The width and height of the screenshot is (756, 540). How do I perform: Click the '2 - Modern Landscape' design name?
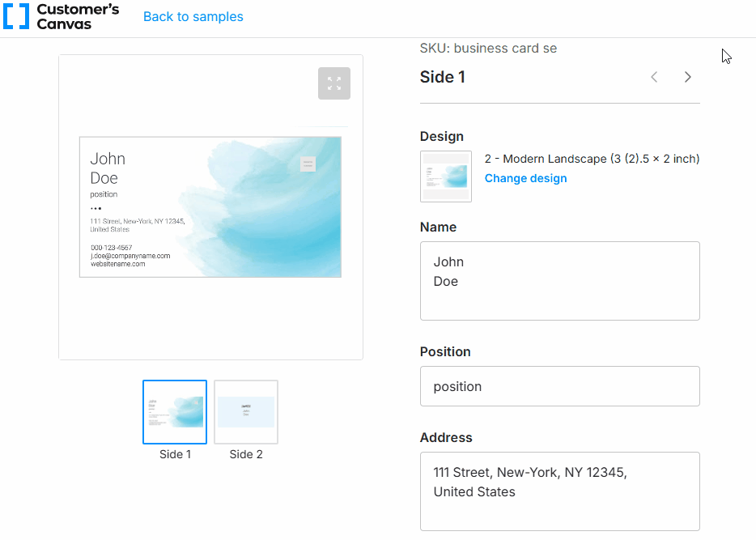592,159
